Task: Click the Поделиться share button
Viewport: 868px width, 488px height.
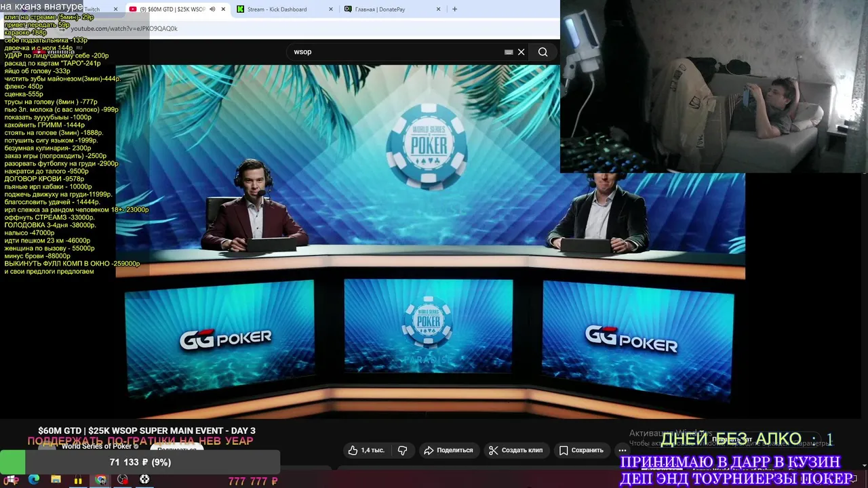Action: click(x=448, y=450)
